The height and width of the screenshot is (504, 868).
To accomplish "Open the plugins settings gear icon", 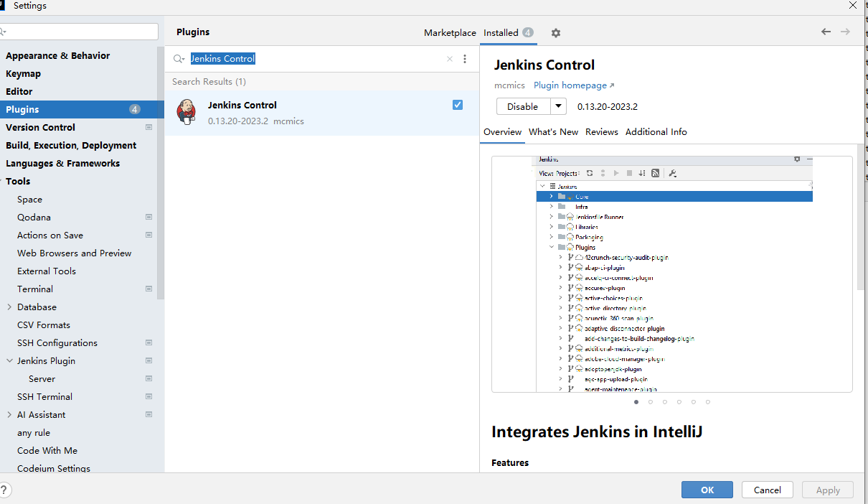I will click(555, 33).
